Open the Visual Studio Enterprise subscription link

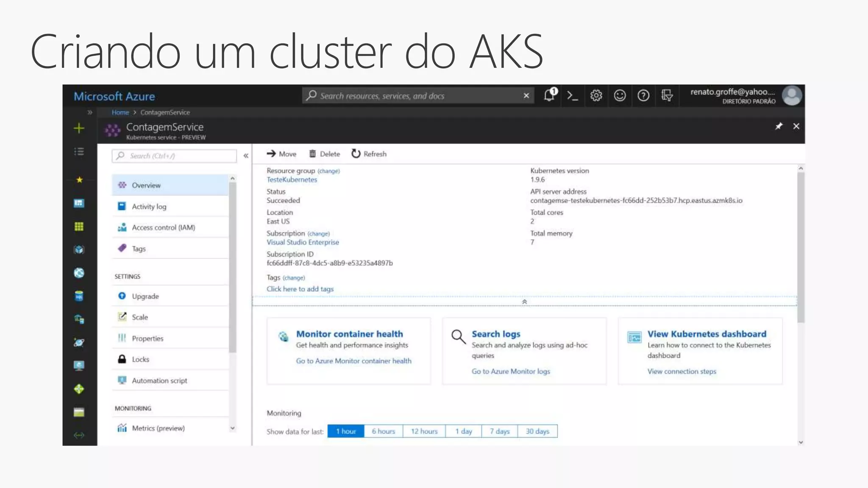[303, 242]
